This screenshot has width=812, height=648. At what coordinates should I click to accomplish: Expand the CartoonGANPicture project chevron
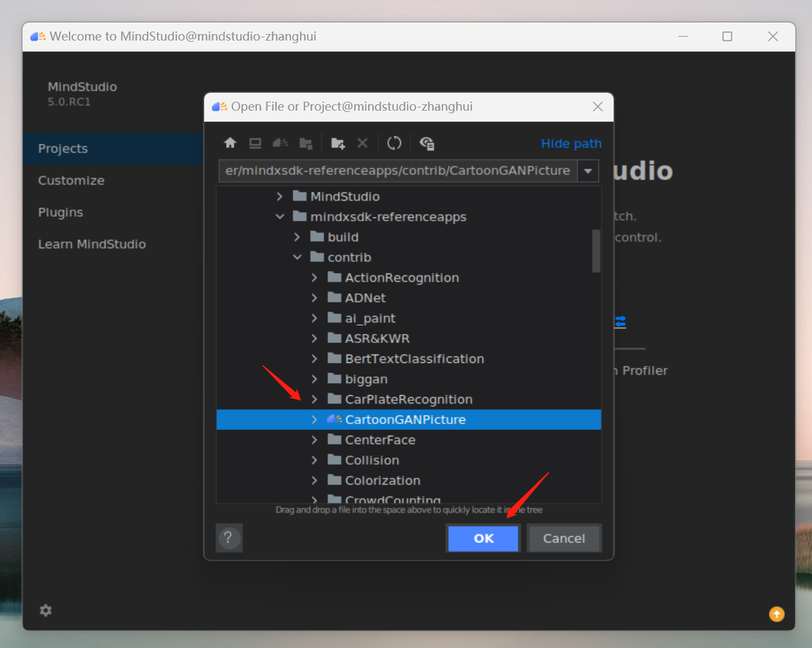(x=314, y=420)
